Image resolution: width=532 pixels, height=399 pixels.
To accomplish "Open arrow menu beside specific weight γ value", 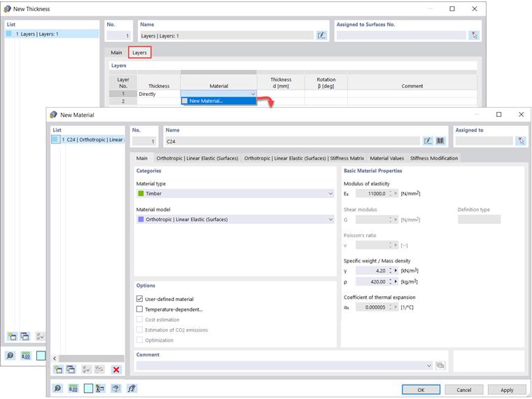I will pos(395,271).
